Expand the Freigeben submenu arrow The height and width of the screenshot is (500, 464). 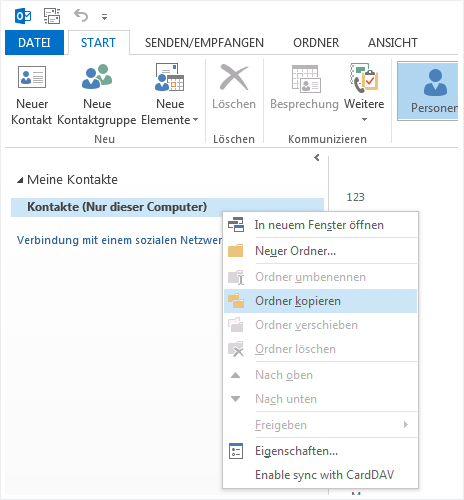tap(406, 424)
